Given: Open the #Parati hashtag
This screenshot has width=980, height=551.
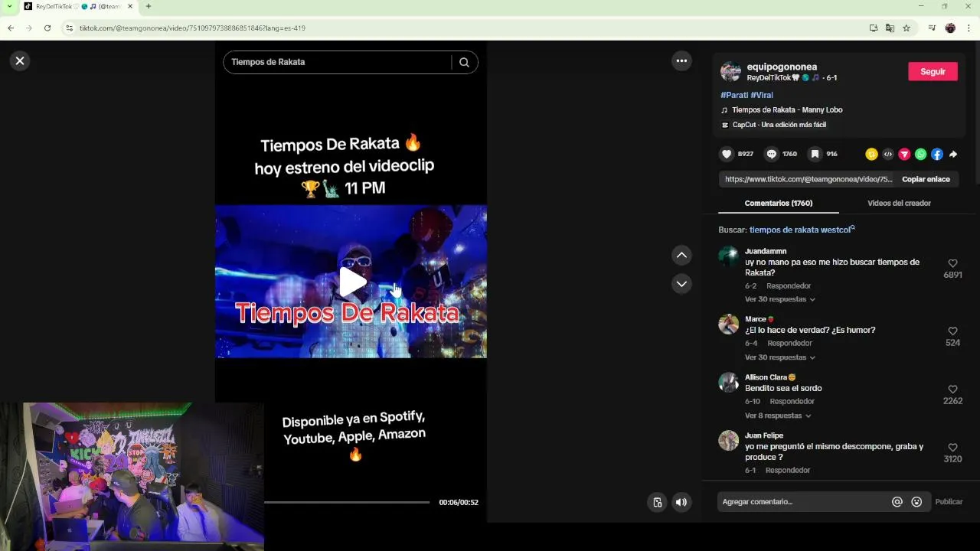Looking at the screenshot, I should (x=734, y=95).
